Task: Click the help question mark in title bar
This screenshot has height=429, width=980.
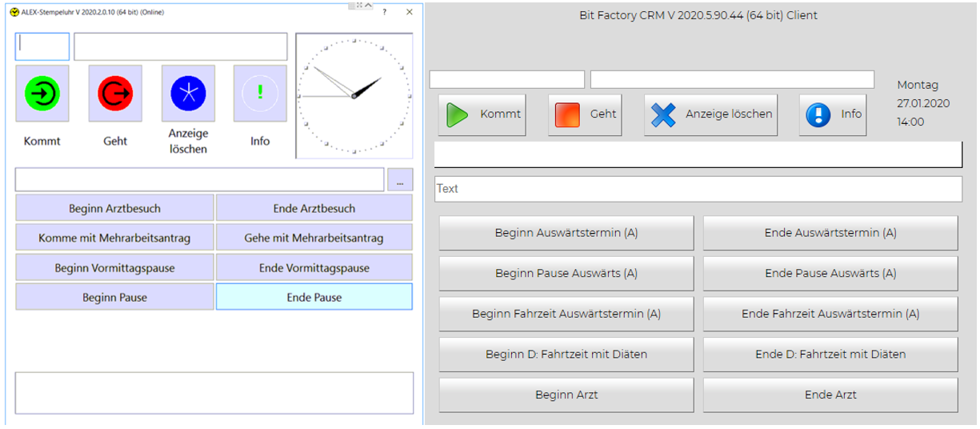Action: pyautogui.click(x=385, y=13)
